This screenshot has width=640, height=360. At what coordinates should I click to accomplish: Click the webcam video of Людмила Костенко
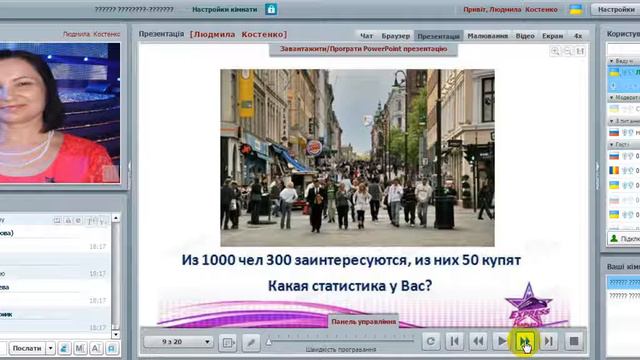60,113
